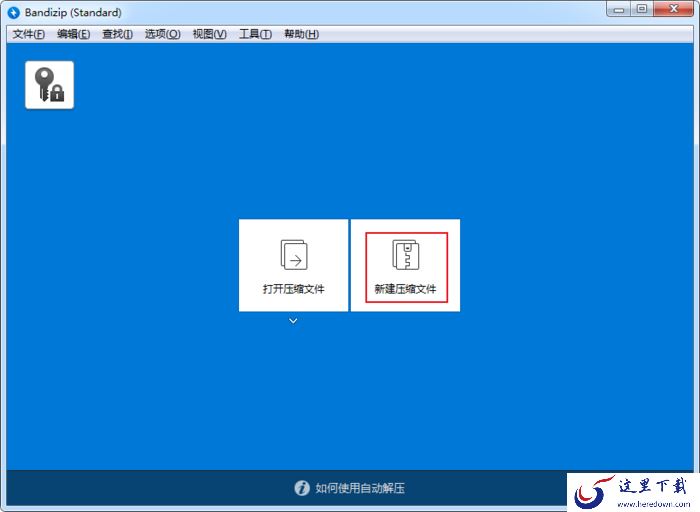Open the 查找(I) menu
The image size is (700, 512).
click(x=117, y=34)
